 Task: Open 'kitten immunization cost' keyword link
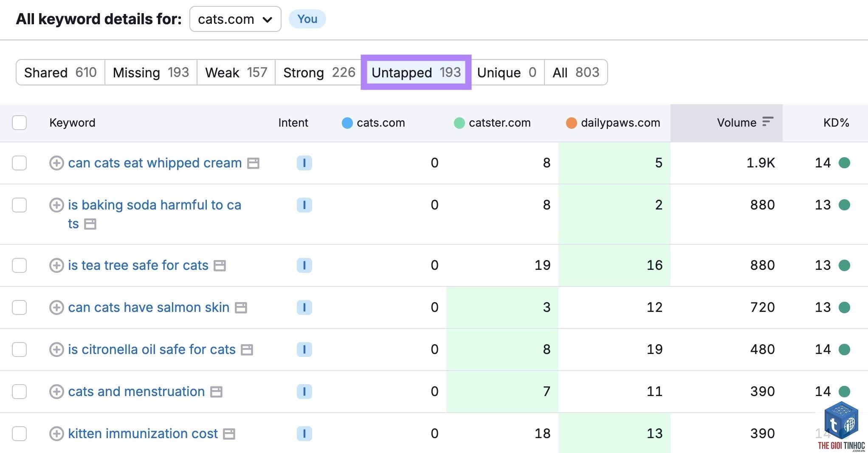click(143, 433)
